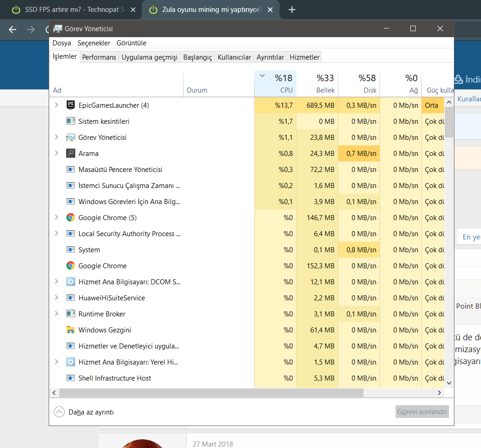This screenshot has width=481, height=448.
Task: Expand the HuaweiHiSuiteService group
Action: (x=56, y=297)
